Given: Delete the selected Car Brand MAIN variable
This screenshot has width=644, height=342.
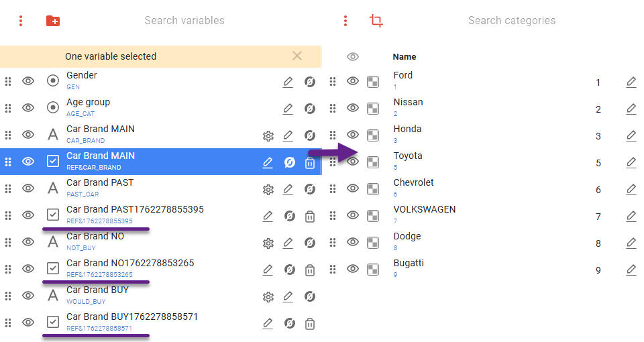Looking at the screenshot, I should (309, 162).
